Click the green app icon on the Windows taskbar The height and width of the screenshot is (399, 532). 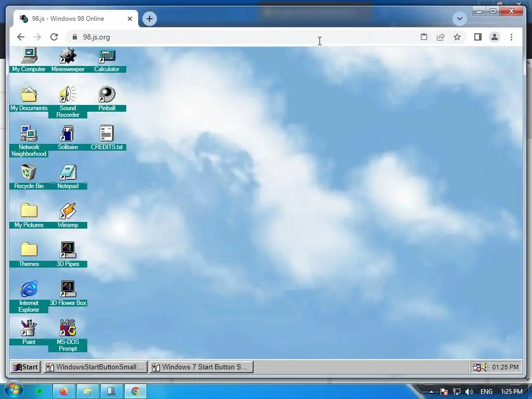tap(39, 392)
